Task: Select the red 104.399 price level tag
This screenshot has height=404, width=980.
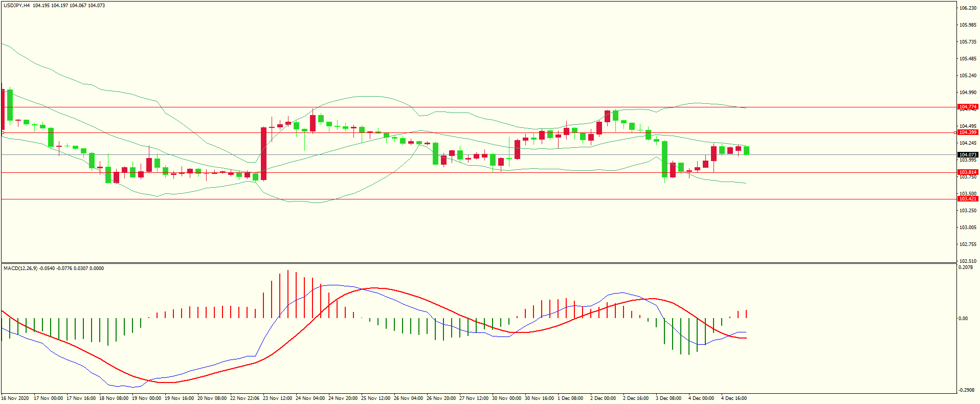Action: (967, 132)
